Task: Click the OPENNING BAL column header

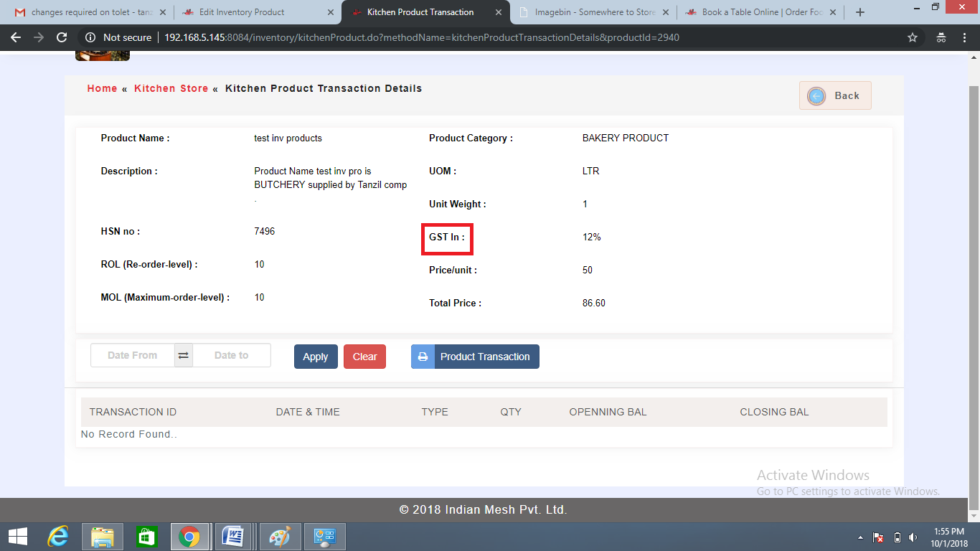Action: coord(608,412)
